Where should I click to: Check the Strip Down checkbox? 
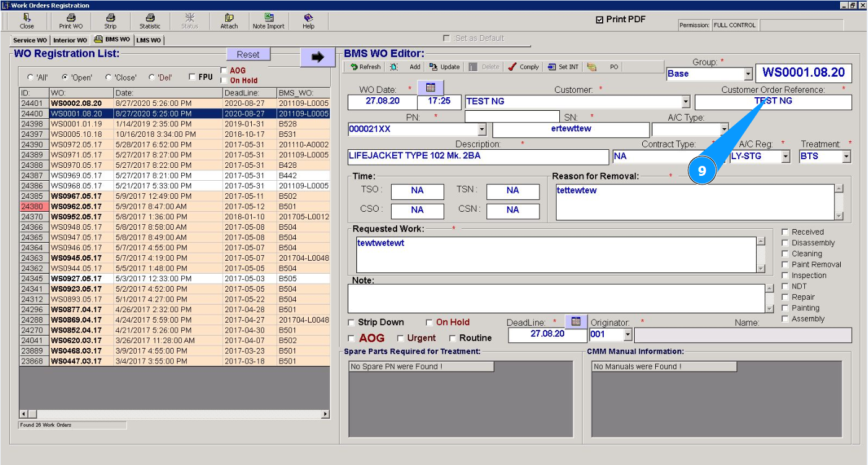351,323
